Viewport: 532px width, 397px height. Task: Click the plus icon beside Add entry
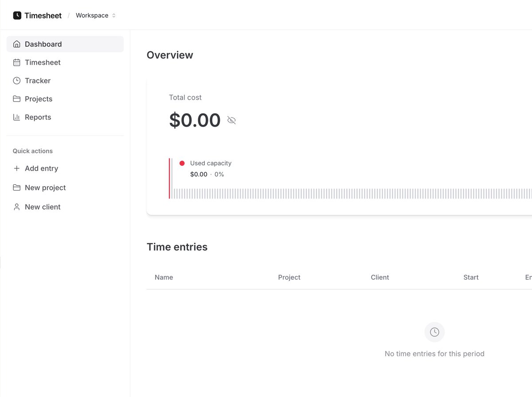tap(17, 168)
